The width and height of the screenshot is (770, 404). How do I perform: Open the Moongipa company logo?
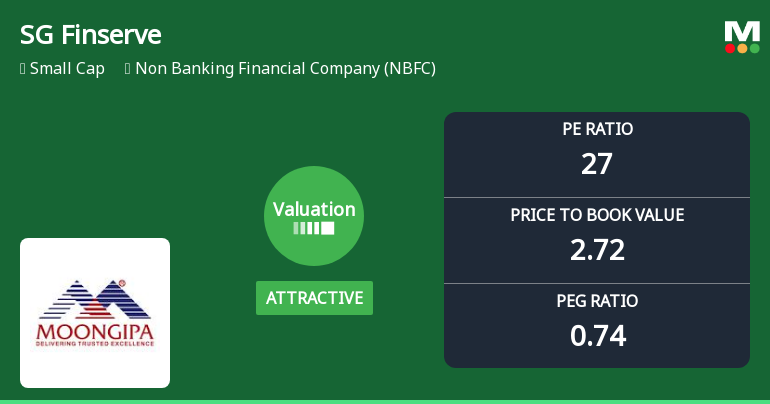point(95,313)
